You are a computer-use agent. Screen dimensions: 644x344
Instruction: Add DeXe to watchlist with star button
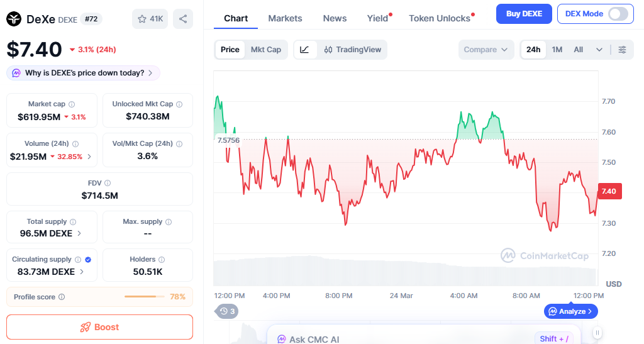point(150,19)
